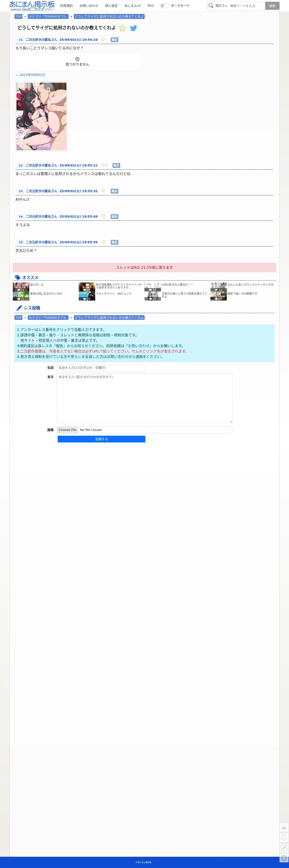The image size is (289, 868).
Task: Open the RSS menu link
Action: [151, 6]
